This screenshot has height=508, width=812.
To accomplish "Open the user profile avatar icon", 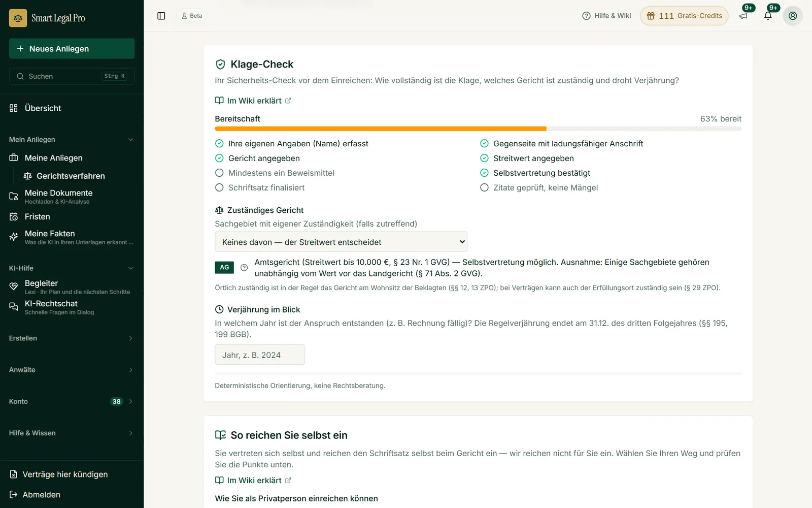I will (793, 16).
